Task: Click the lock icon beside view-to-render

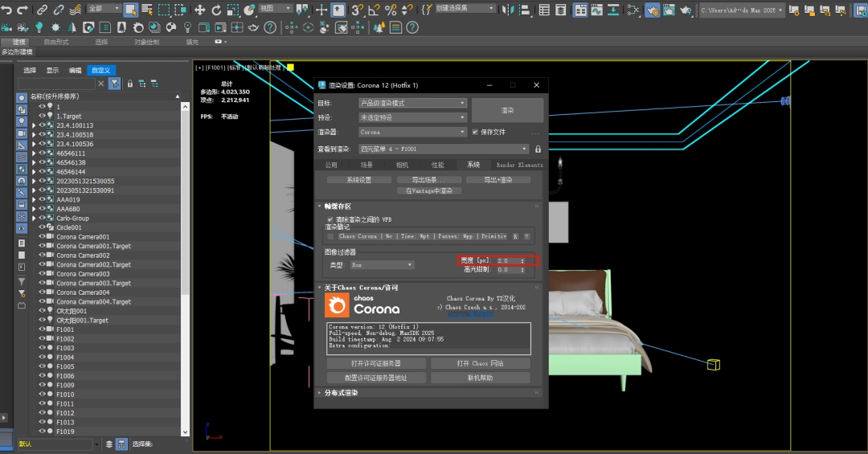Action: [x=538, y=149]
